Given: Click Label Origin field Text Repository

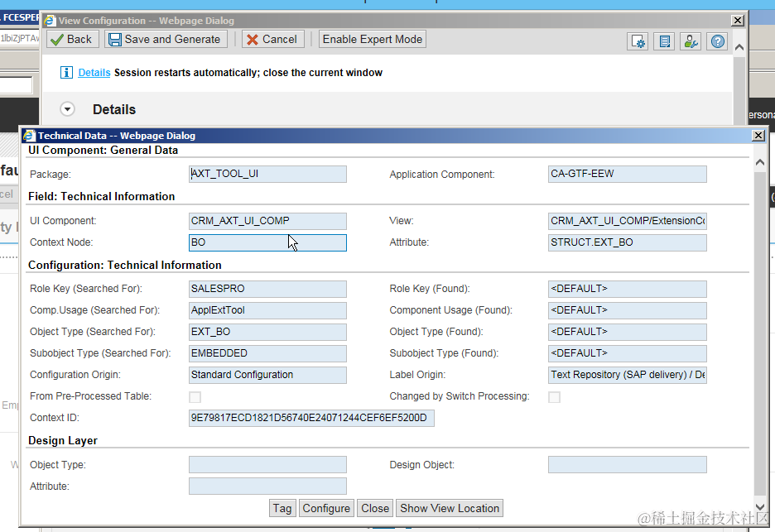Looking at the screenshot, I should 628,375.
